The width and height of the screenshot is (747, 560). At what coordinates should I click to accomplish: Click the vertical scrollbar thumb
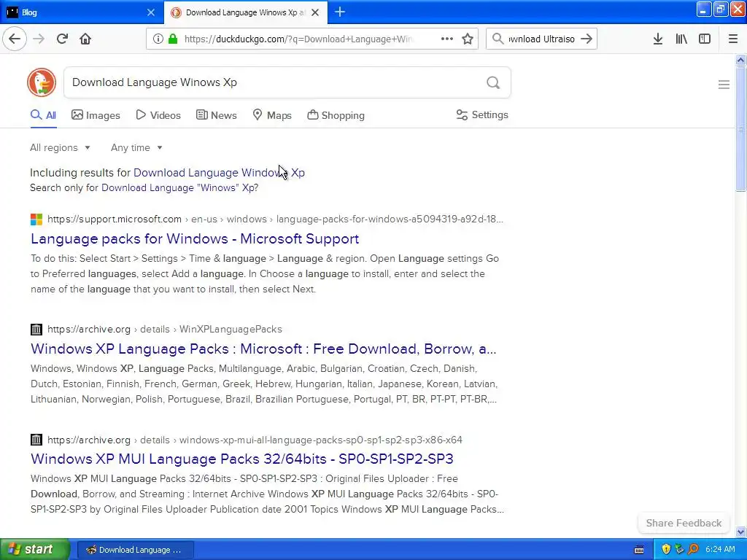tap(740, 128)
